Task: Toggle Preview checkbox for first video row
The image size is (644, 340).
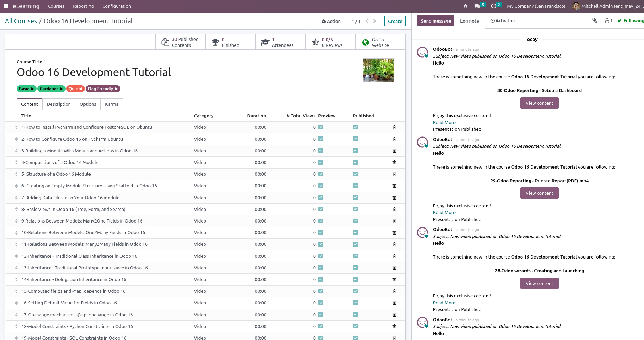Action: [x=320, y=127]
